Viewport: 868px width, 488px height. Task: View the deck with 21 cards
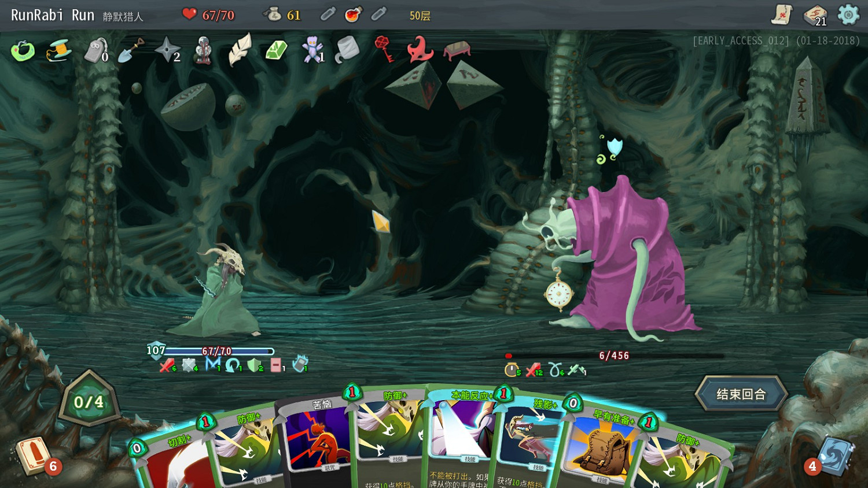(x=815, y=15)
